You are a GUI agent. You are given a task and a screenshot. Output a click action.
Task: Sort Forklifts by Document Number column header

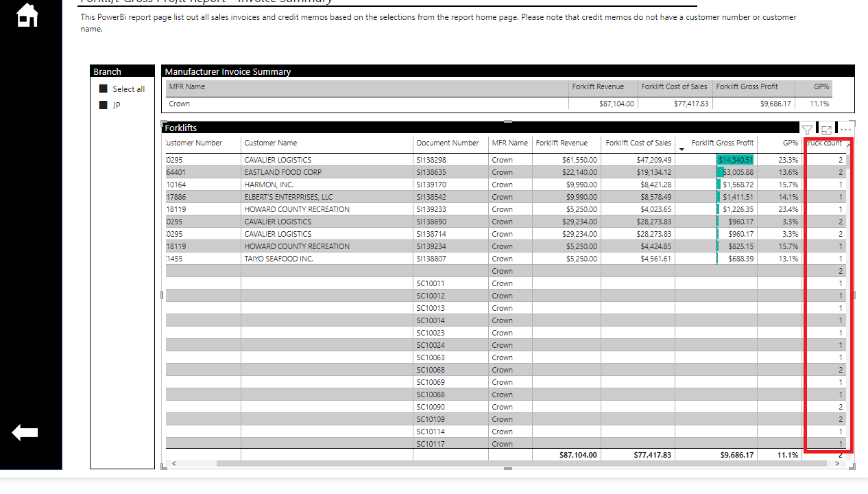(x=448, y=143)
